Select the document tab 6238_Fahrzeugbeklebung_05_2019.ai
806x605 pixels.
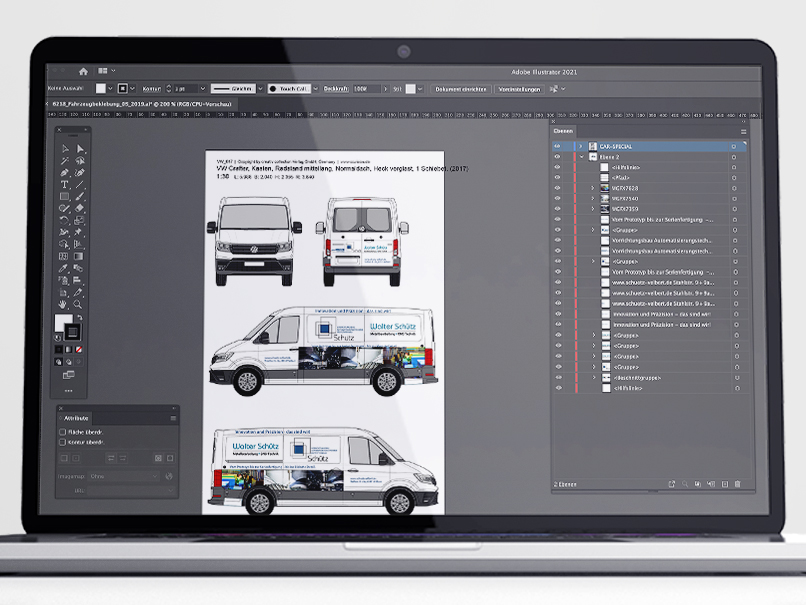(142, 104)
